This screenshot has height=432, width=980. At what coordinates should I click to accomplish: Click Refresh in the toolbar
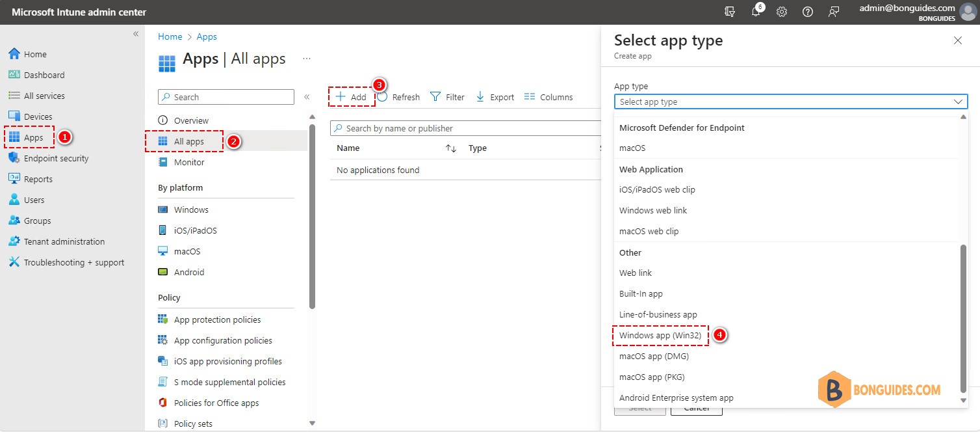click(x=398, y=97)
